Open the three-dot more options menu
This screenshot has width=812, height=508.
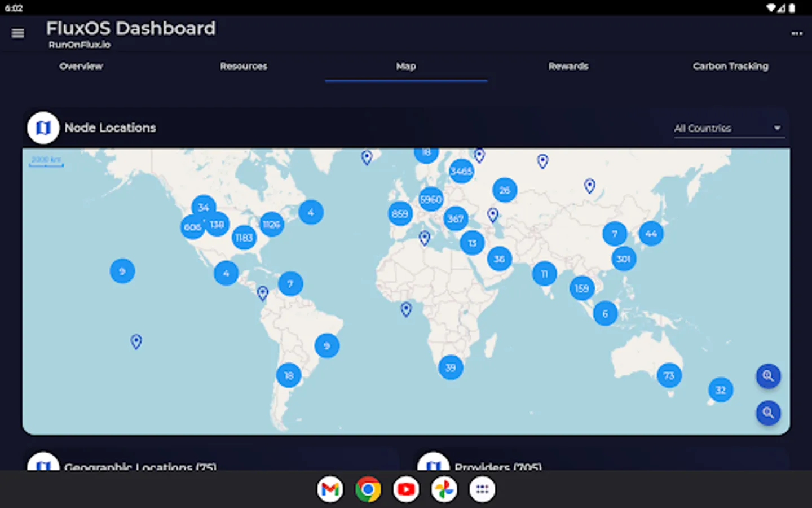tap(797, 33)
